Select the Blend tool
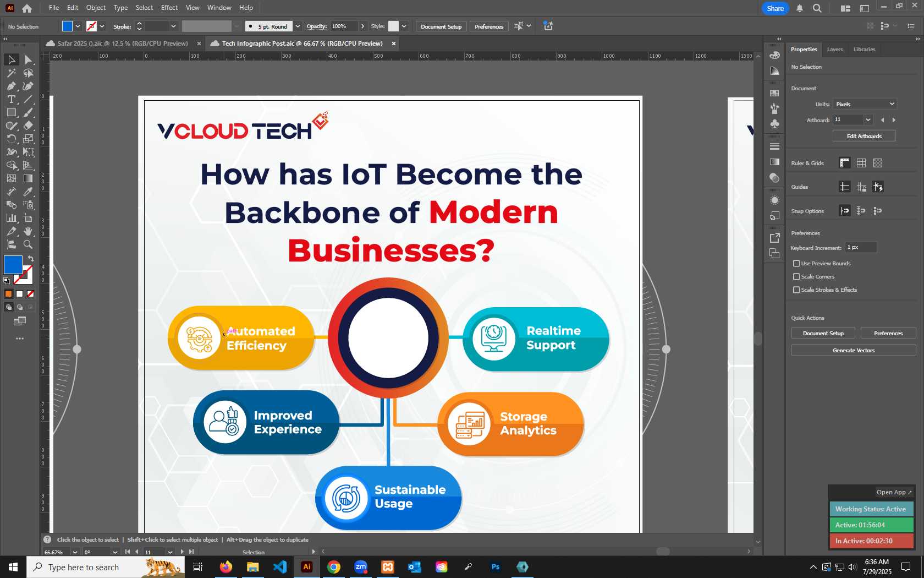 pyautogui.click(x=11, y=205)
